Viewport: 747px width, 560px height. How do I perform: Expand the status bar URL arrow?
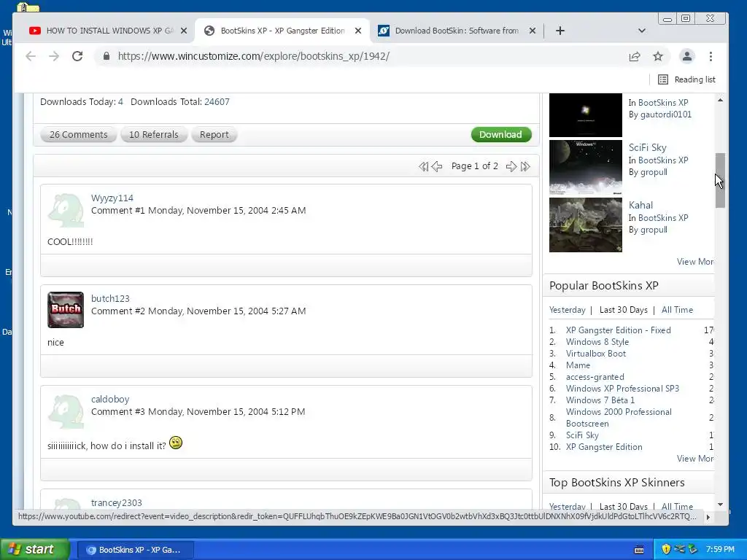pyautogui.click(x=708, y=517)
